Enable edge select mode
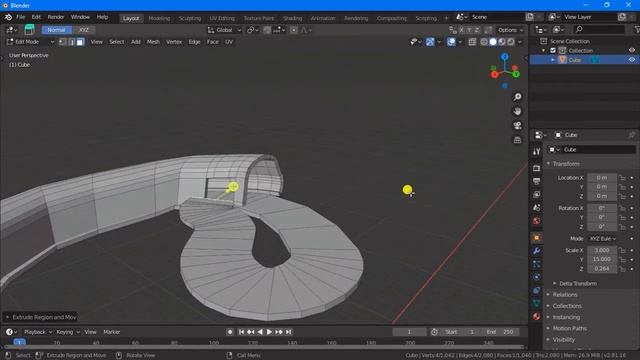This screenshot has height=360, width=640. point(71,42)
